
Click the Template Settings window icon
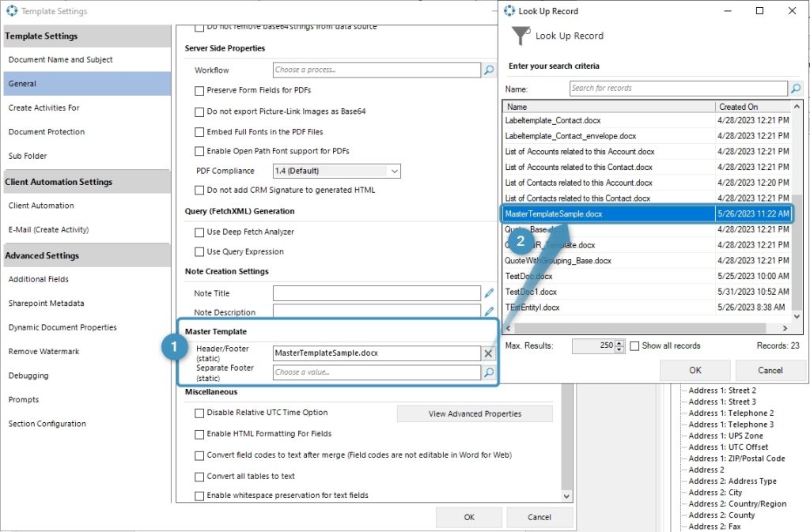(11, 11)
